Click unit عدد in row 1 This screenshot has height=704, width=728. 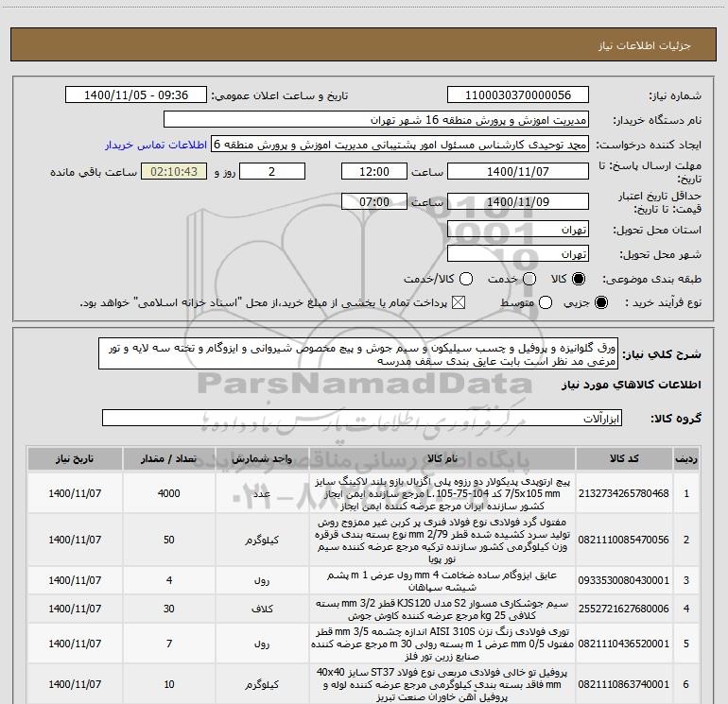[x=262, y=493]
